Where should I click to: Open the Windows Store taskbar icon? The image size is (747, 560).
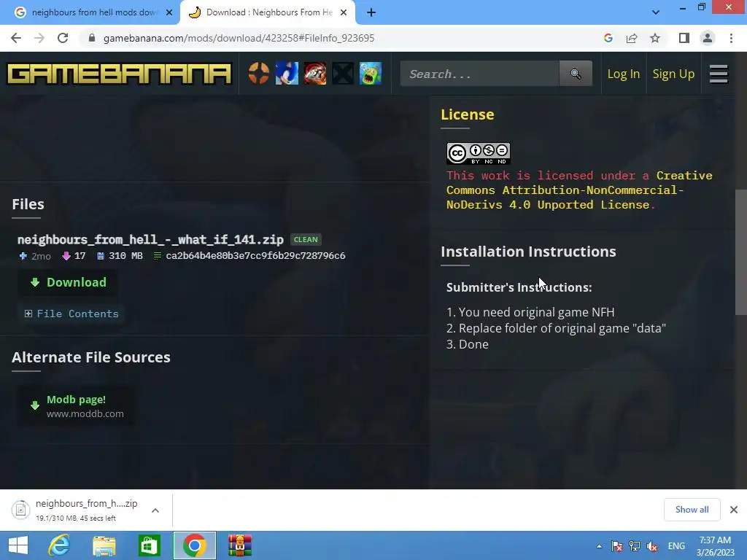coord(149,545)
